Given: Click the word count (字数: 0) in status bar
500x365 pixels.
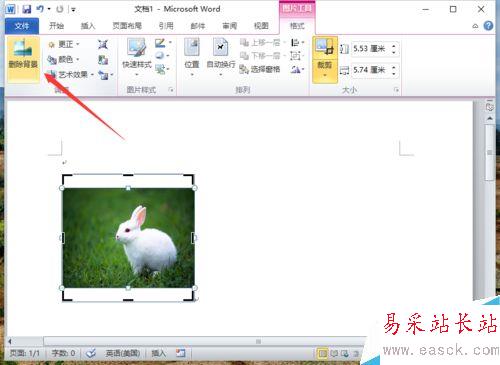Looking at the screenshot, I should click(63, 353).
